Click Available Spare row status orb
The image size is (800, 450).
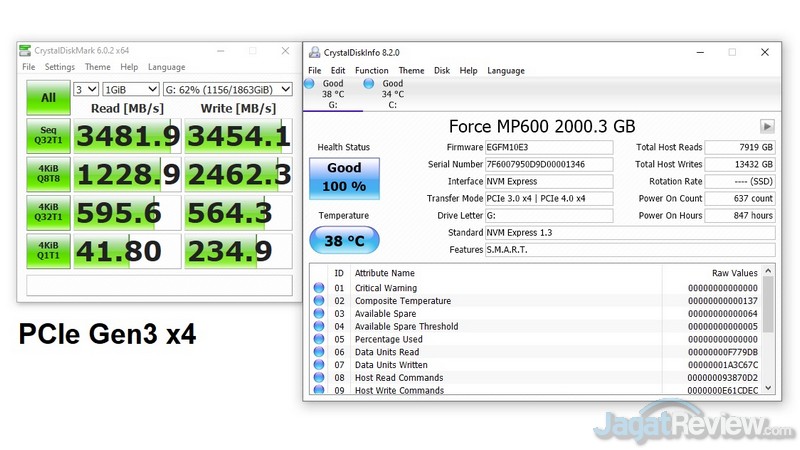319,313
